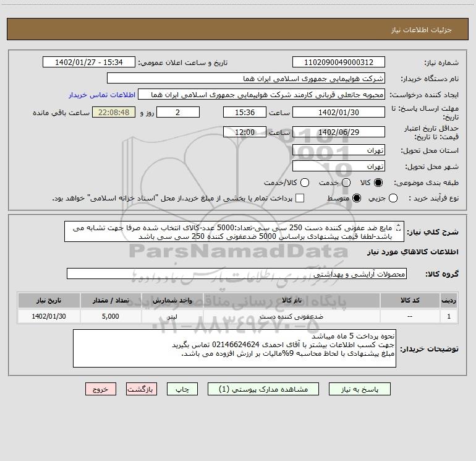Click the 'کد کالا' column header

tap(409, 300)
